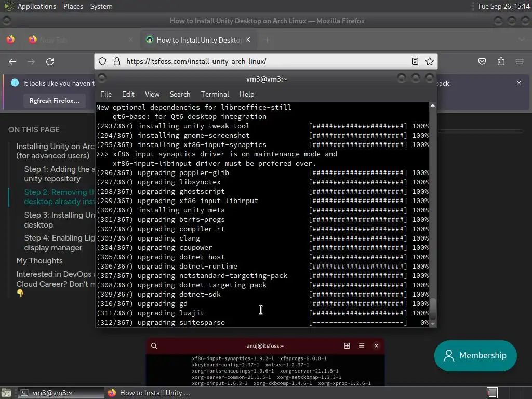Click terminal window menu button on titlebar
Screen dimensions: 532x399
pyautogui.click(x=102, y=79)
